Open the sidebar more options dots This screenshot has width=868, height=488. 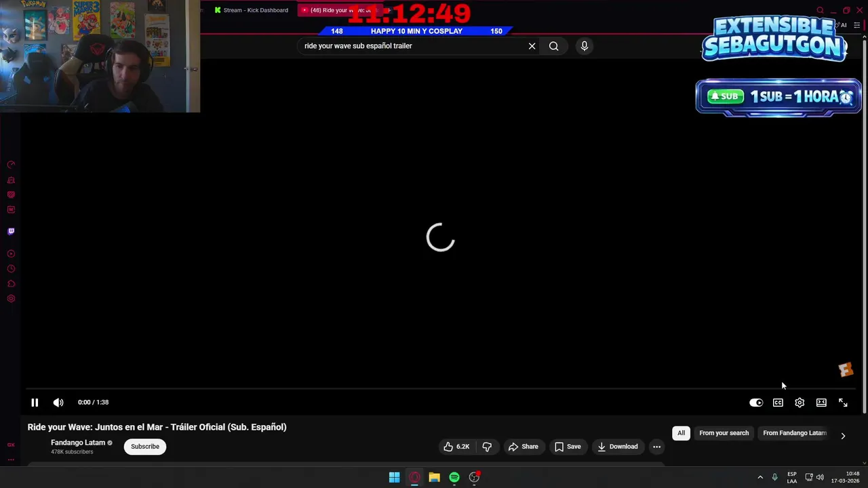tap(11, 460)
